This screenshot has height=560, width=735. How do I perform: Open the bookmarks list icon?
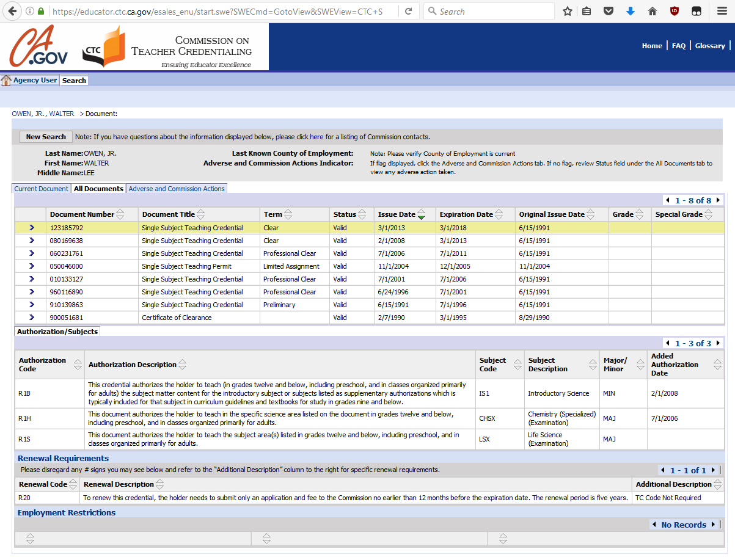(587, 11)
